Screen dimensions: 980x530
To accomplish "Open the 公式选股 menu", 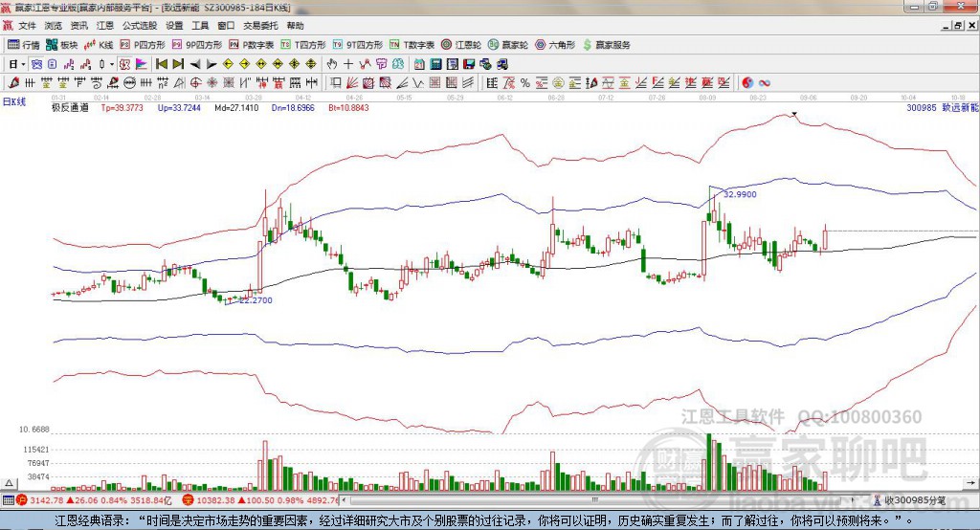I will coord(140,26).
